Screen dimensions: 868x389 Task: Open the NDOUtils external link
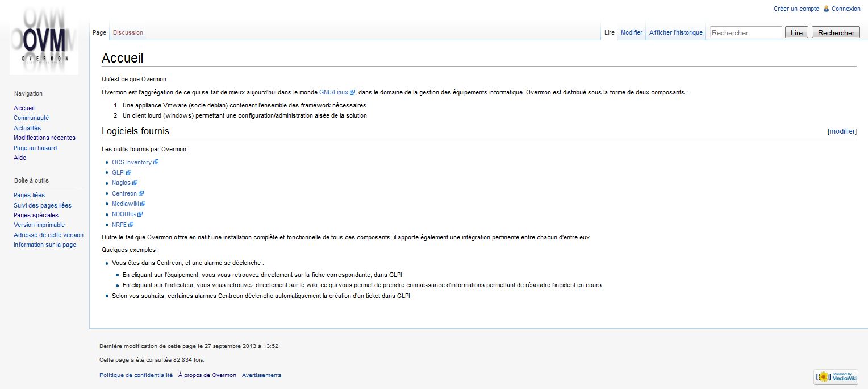(x=127, y=214)
